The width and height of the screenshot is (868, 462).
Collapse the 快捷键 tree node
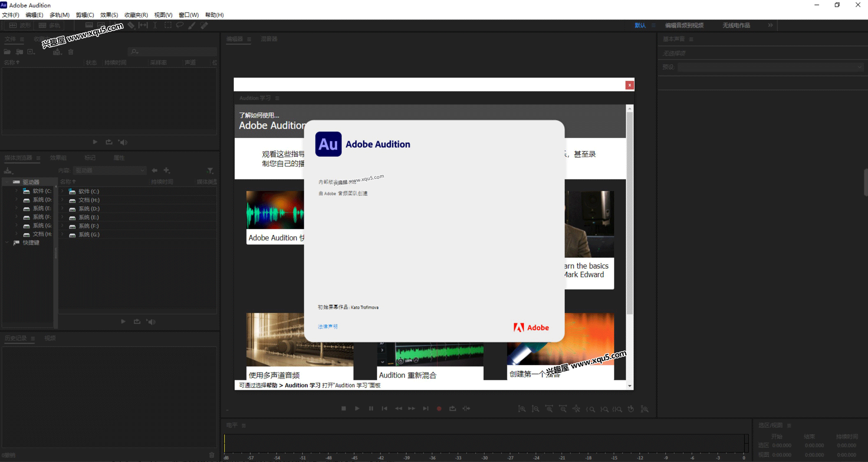tap(7, 243)
